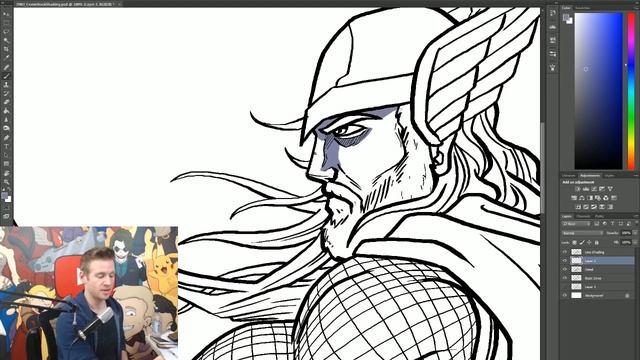This screenshot has height=360, width=640.
Task: Click foreground color swatch in toolbar
Action: pyautogui.click(x=4, y=196)
